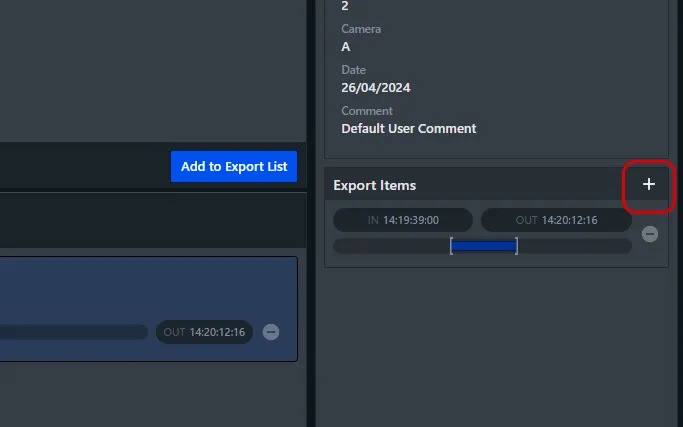Click the Camera label
This screenshot has height=427, width=683.
tap(361, 29)
